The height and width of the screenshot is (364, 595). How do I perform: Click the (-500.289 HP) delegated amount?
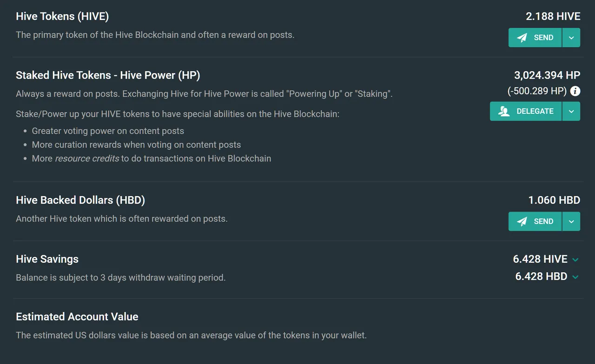[537, 91]
